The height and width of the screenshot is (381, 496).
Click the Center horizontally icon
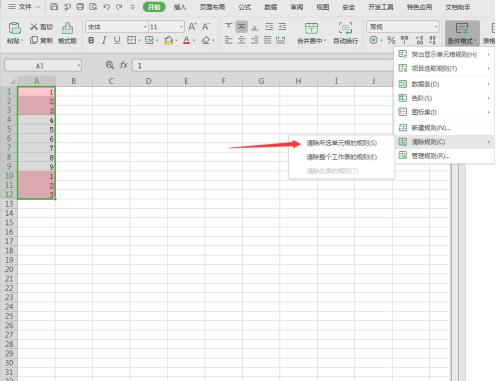pyautogui.click(x=242, y=40)
